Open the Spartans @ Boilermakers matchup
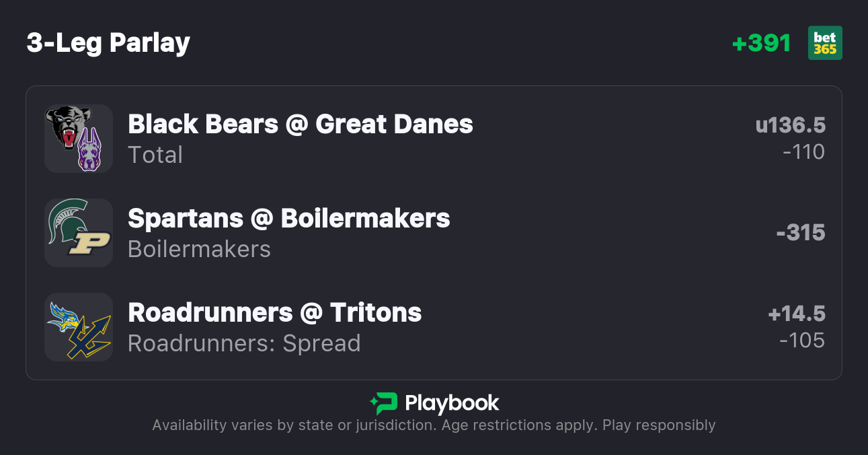Viewport: 868px width, 455px height. (288, 219)
